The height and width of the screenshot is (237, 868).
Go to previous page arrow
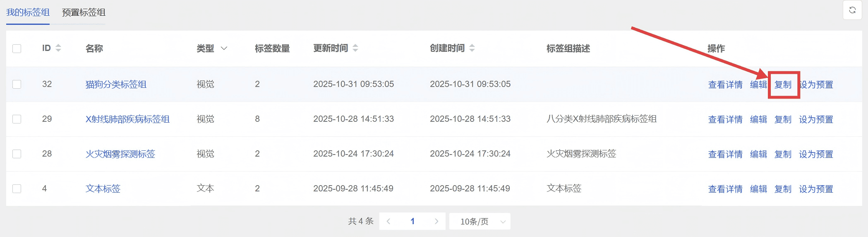coord(388,221)
